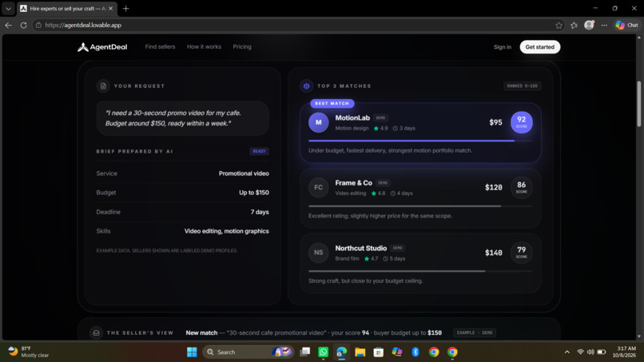Click the Northcut Studio match progress bar
644x362 pixels.
point(420,271)
